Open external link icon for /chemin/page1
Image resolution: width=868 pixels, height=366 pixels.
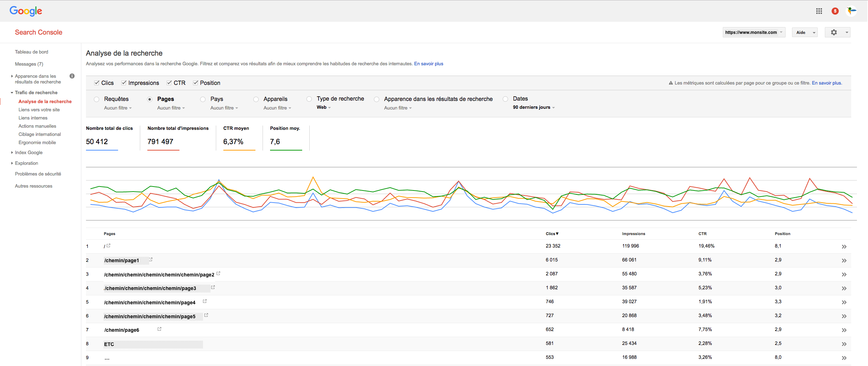(x=151, y=259)
